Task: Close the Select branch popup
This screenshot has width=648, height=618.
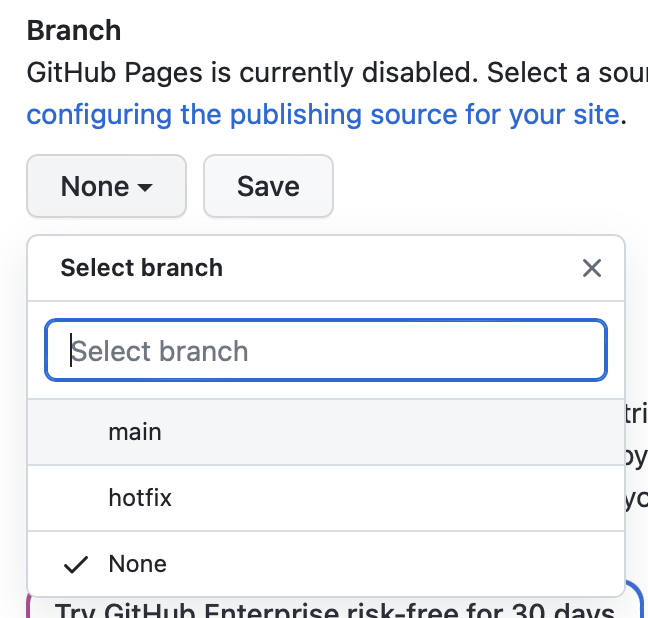Action: click(592, 268)
